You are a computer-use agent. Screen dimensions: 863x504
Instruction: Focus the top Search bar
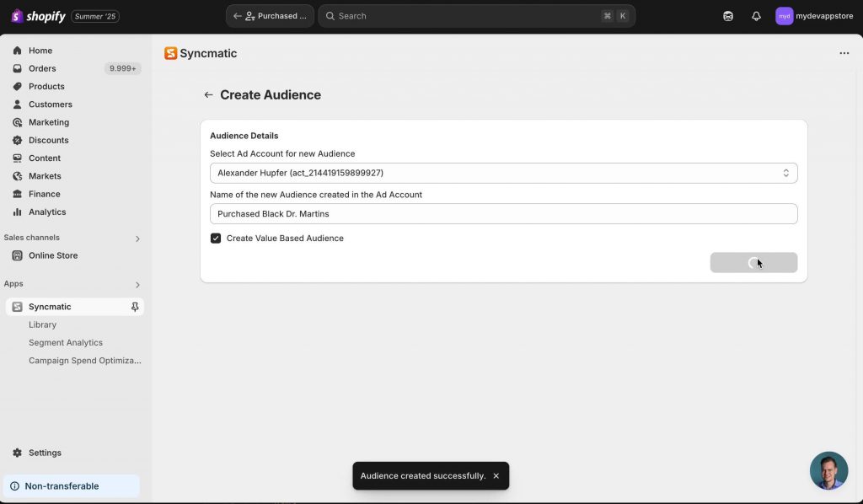pos(477,16)
